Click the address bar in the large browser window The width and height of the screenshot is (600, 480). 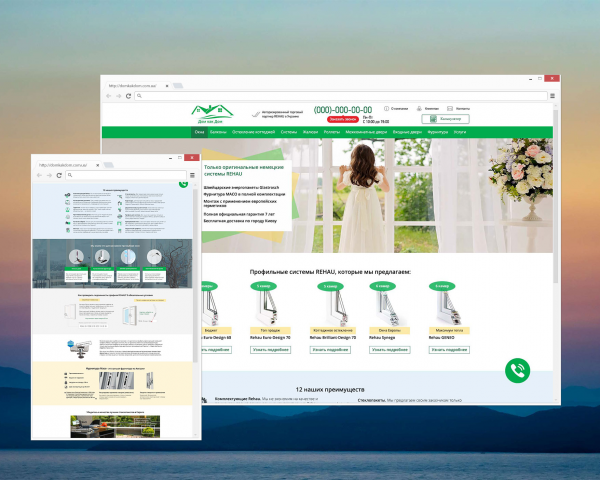pyautogui.click(x=341, y=96)
